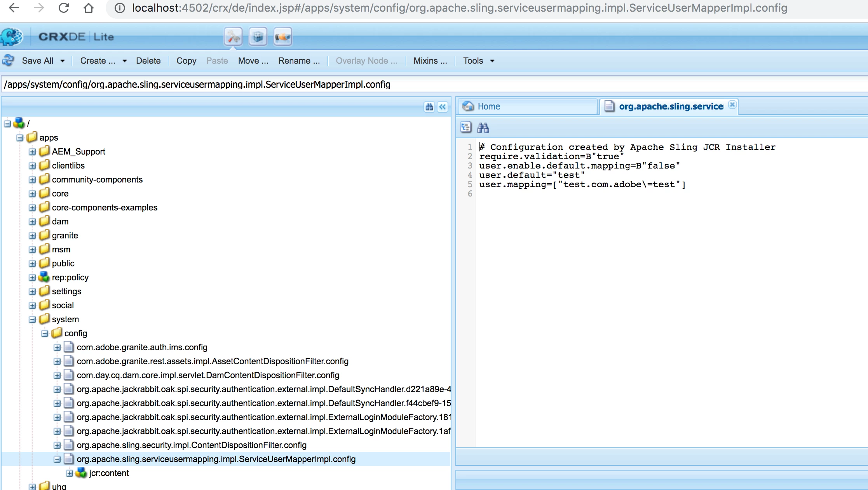868x490 pixels.
Task: Reload the browser page
Action: tap(64, 8)
